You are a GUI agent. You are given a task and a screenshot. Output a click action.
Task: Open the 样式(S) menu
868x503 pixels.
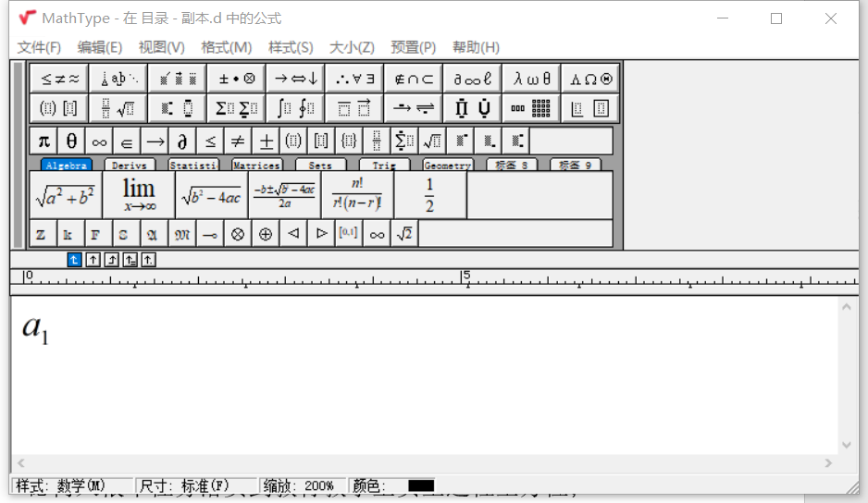(x=291, y=47)
